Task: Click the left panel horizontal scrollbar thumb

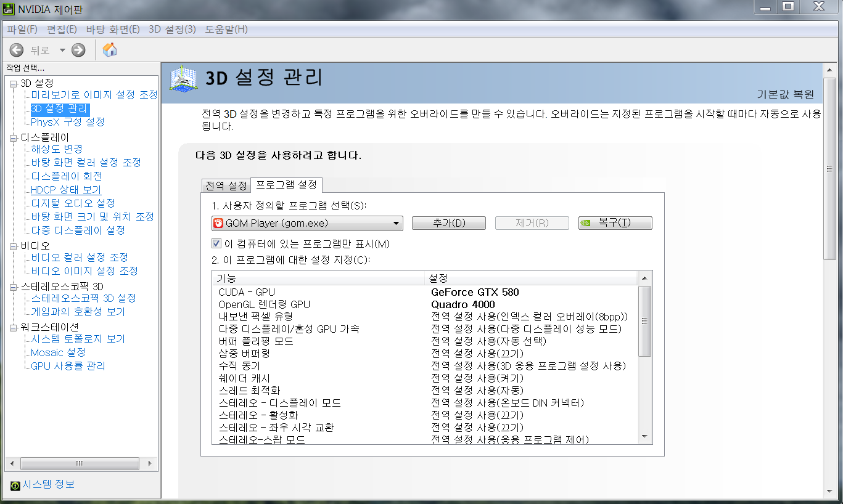Action: tap(79, 463)
